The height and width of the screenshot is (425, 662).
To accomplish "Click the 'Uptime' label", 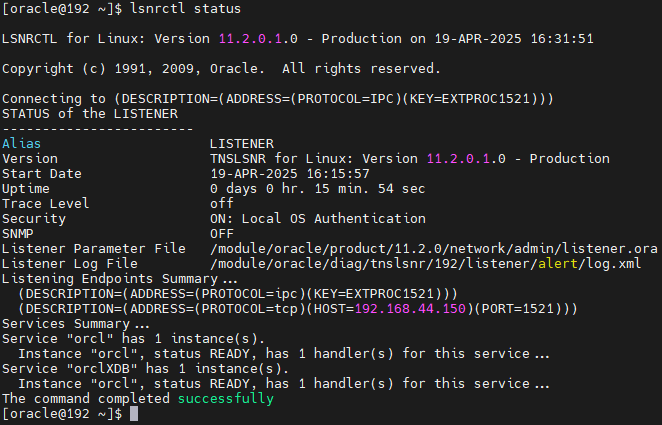I will click(x=26, y=189).
